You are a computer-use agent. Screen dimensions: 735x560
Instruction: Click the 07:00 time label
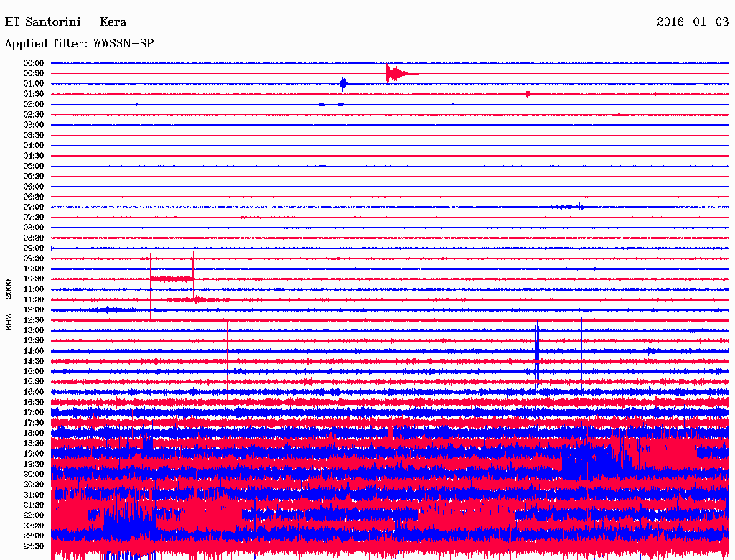34,207
